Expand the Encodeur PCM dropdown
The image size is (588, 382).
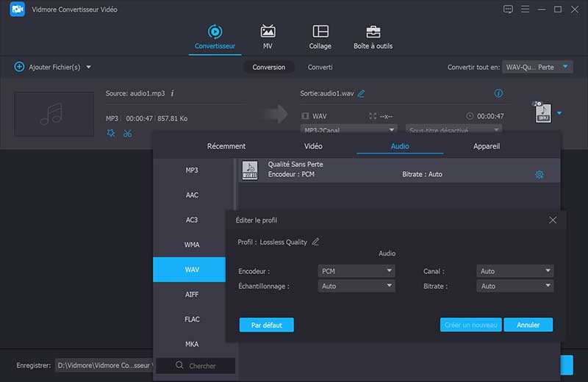tap(357, 271)
